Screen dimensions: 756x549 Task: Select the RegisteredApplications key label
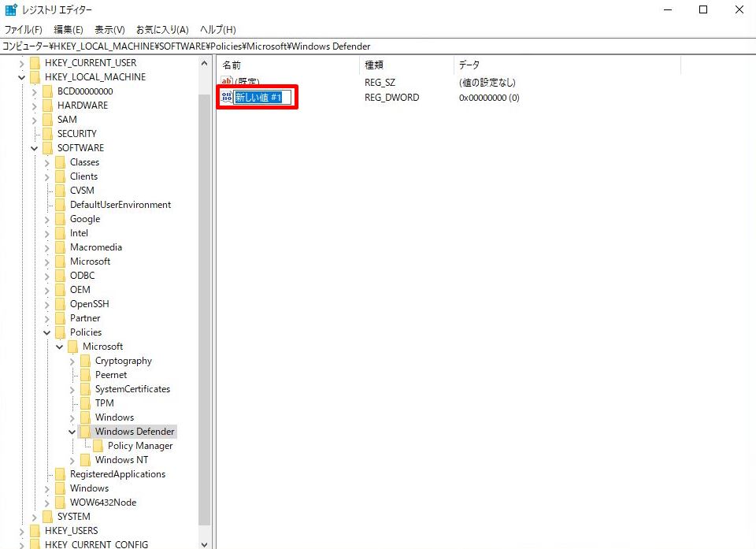[x=117, y=473]
